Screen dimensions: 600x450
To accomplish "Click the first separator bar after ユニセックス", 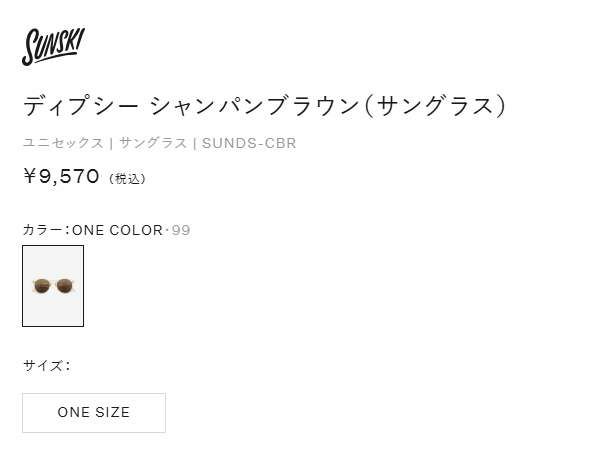I will pyautogui.click(x=111, y=143).
